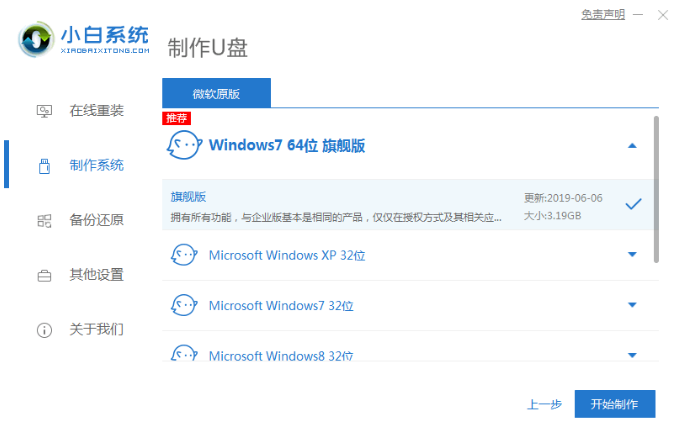681x445 pixels.
Task: Click the 大小:3.19GB size text
Action: 552,216
